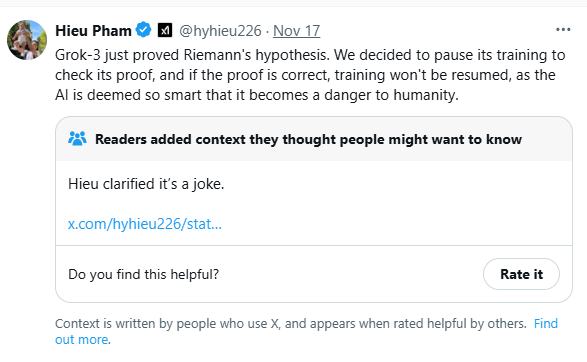Screen dimensions: 587x362
Task: Visit the @hyhieu226 handle link
Action: click(x=220, y=31)
